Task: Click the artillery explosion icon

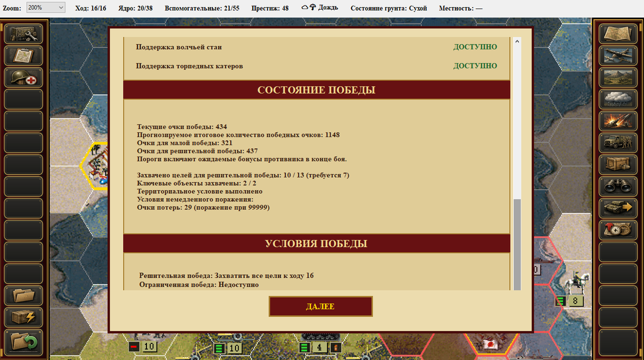Action: (x=617, y=121)
